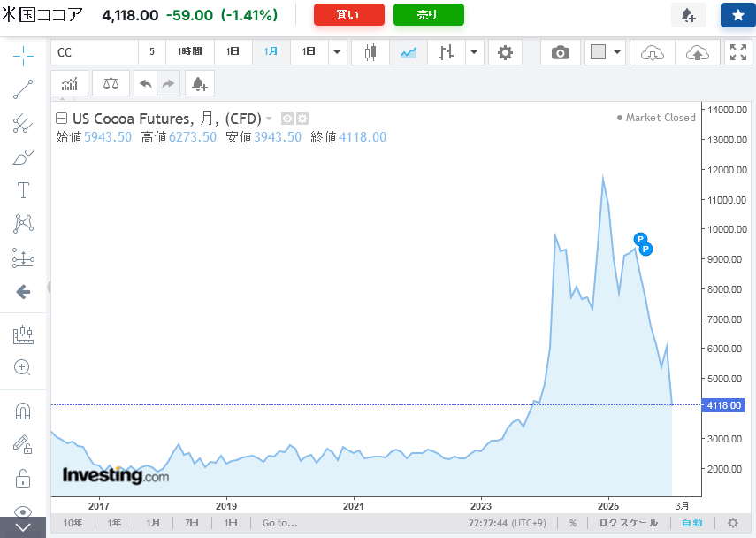This screenshot has height=538, width=756.
Task: Collapse the US Cocoa Futures legend
Action: [61, 118]
